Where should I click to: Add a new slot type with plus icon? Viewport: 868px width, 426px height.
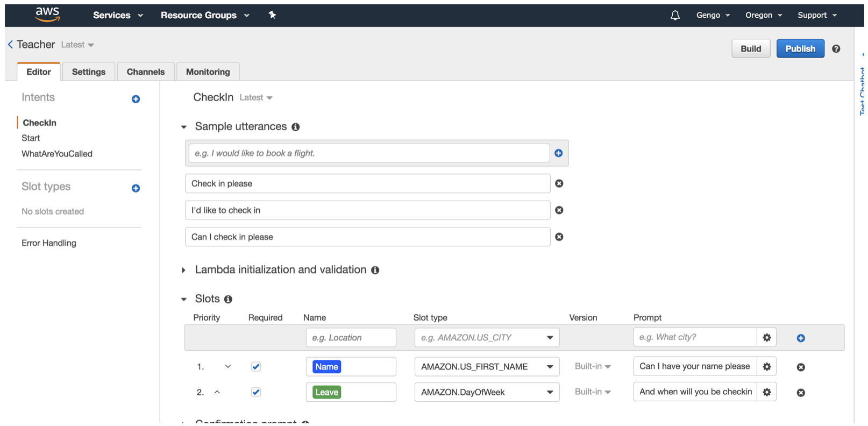click(136, 188)
